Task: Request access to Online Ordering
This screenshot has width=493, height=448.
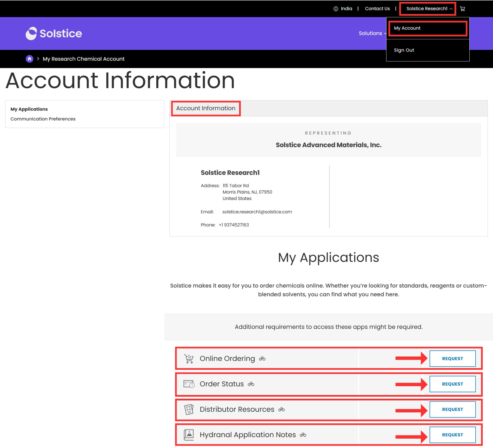Action: [x=452, y=359]
